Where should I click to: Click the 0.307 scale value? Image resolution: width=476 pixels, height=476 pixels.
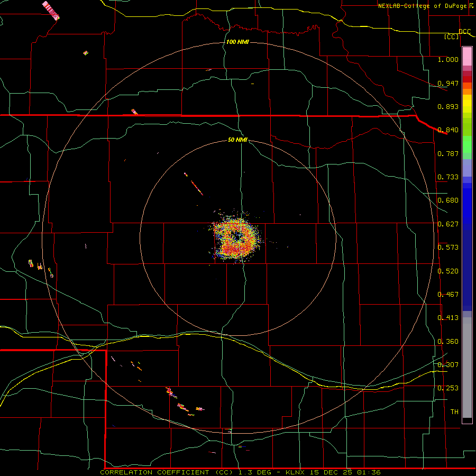tap(448, 365)
